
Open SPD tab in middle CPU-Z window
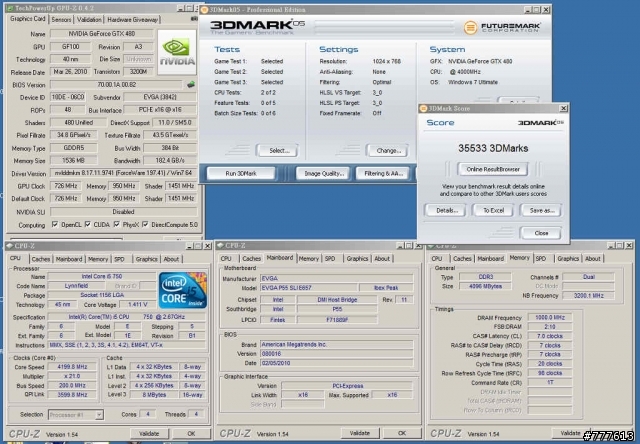(330, 259)
